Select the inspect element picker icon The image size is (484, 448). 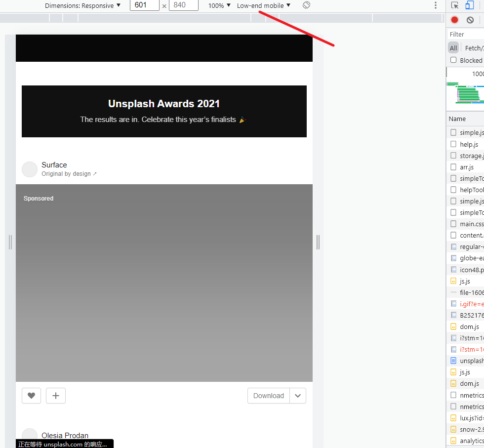pos(455,5)
